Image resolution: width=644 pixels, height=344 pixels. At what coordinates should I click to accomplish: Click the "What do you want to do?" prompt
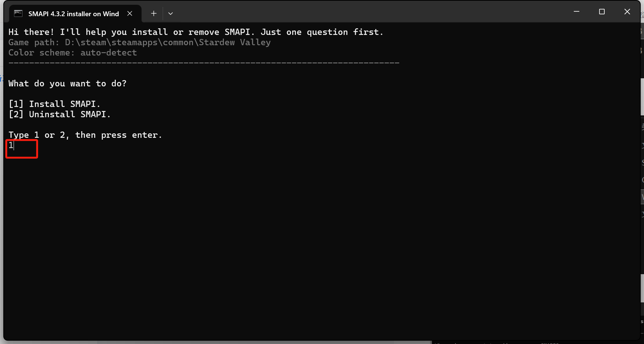tap(67, 84)
